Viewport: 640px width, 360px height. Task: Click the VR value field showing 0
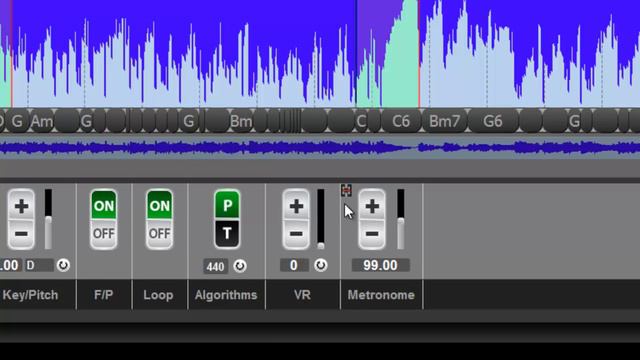click(294, 265)
